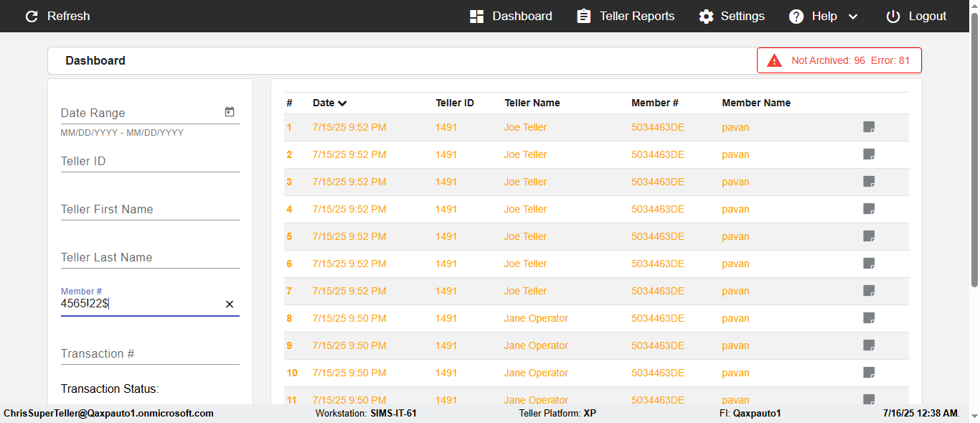The width and height of the screenshot is (980, 423).
Task: Click the Teller ID input field
Action: 149,162
